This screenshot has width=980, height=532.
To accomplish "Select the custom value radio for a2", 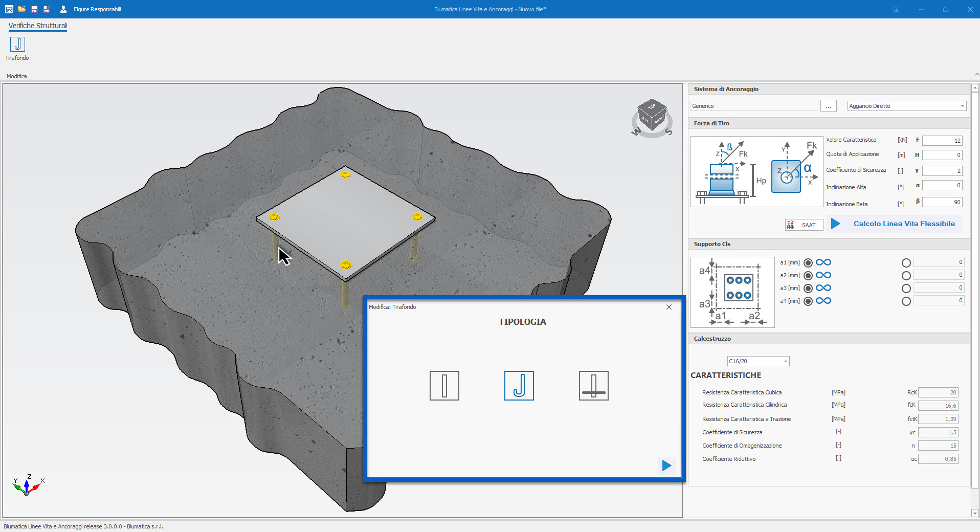I will [x=906, y=276].
